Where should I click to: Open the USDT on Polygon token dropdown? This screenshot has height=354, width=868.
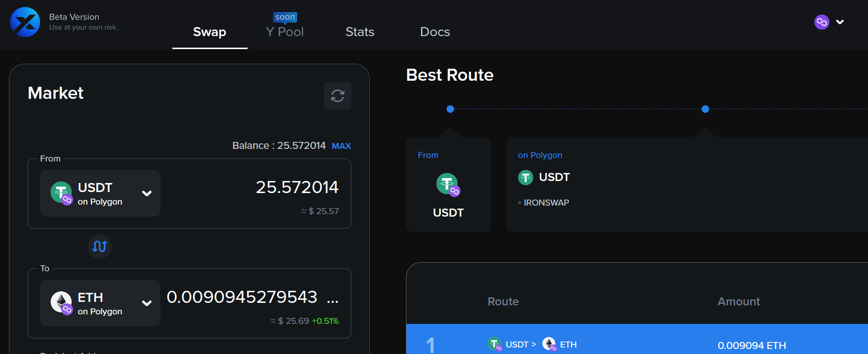pos(100,194)
